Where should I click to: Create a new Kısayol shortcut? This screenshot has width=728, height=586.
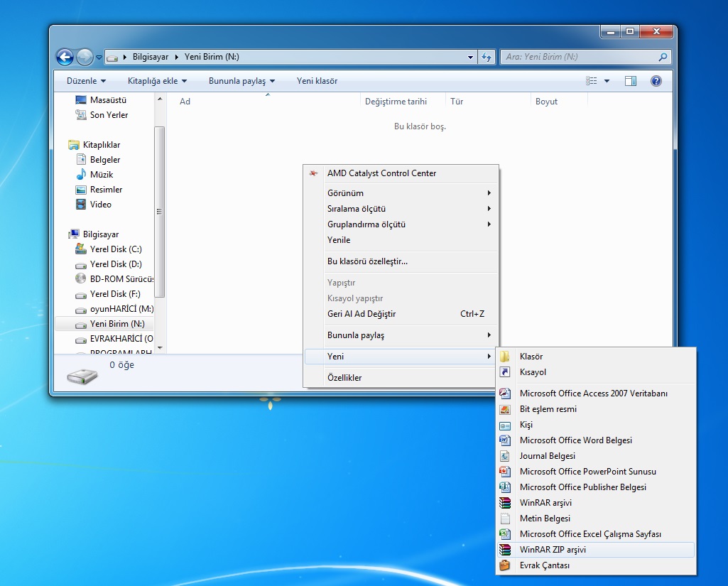point(596,372)
